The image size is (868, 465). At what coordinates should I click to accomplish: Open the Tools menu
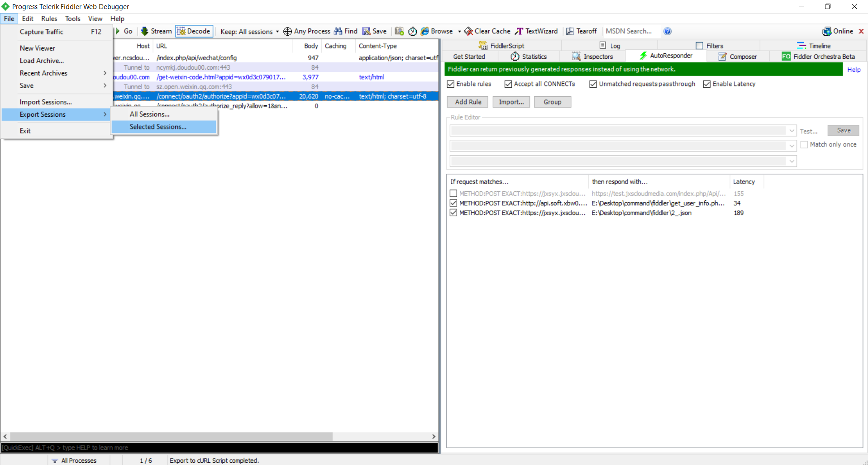point(73,19)
